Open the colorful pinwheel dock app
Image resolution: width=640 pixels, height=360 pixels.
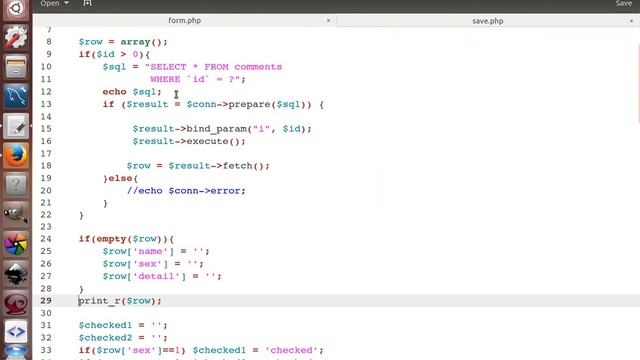[16, 244]
